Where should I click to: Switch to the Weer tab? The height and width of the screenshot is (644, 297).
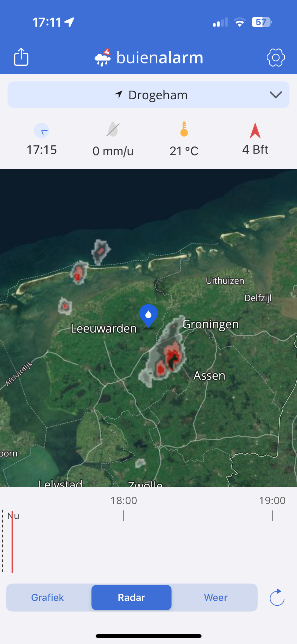click(x=216, y=598)
